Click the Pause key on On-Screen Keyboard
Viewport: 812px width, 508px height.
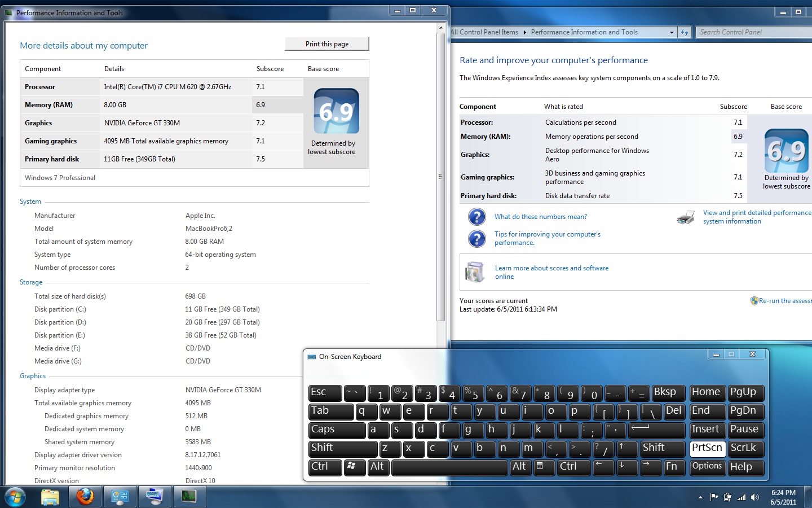coord(747,430)
